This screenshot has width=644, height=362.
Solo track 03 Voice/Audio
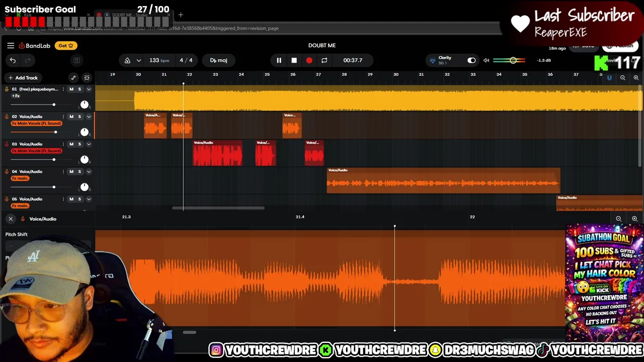[x=79, y=144]
